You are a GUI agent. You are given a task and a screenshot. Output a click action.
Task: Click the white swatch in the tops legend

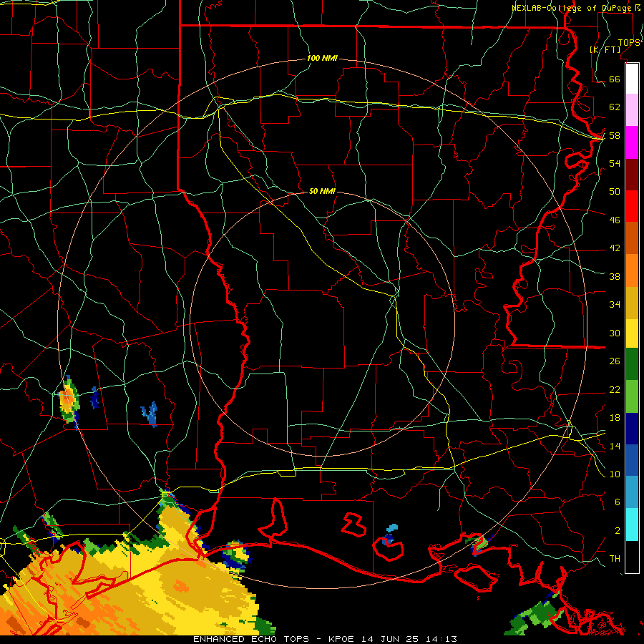(632, 79)
